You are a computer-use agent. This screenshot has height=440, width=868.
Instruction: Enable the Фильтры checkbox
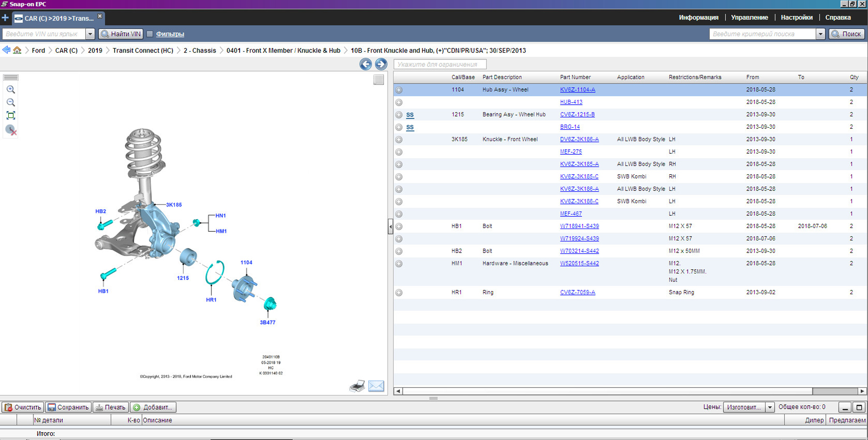tap(150, 34)
